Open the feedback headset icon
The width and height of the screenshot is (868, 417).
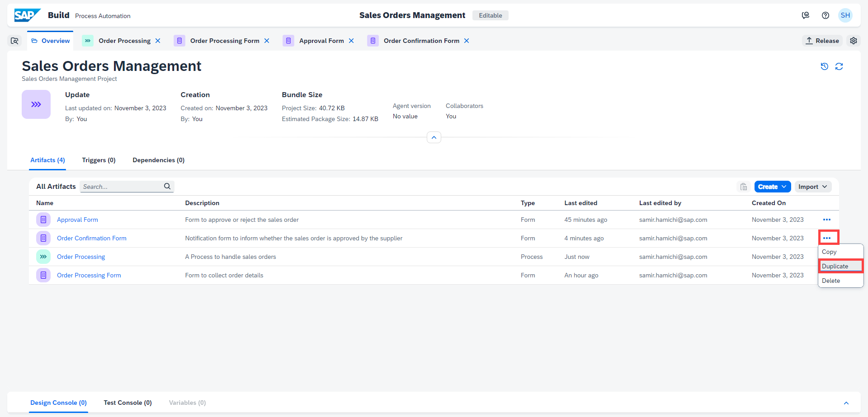[x=806, y=15]
